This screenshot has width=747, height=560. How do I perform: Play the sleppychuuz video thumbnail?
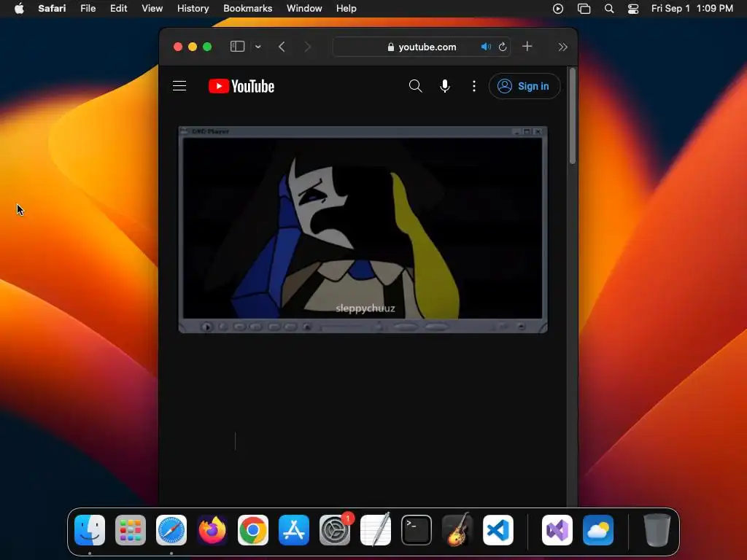pyautogui.click(x=363, y=230)
